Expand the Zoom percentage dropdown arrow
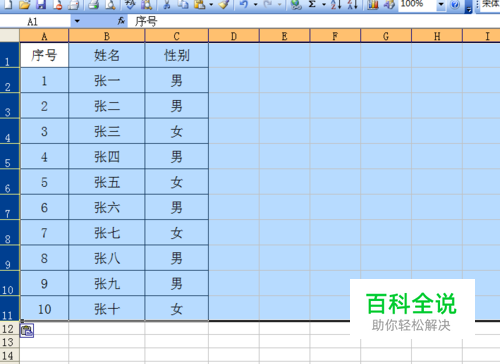The width and height of the screenshot is (500, 364). point(441,4)
